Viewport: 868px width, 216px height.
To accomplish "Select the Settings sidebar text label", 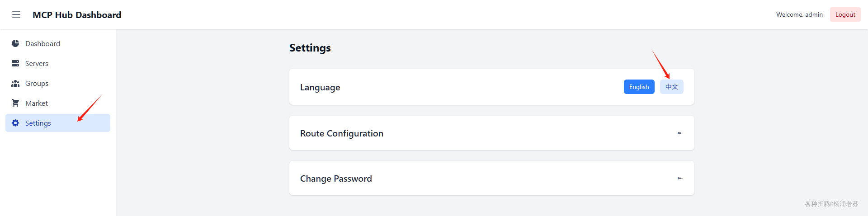I will click(x=38, y=123).
